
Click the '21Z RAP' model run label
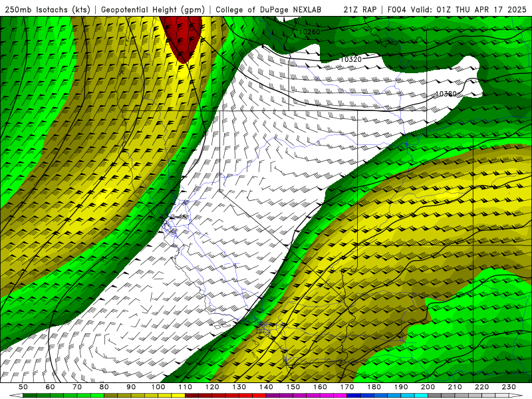pos(360,10)
